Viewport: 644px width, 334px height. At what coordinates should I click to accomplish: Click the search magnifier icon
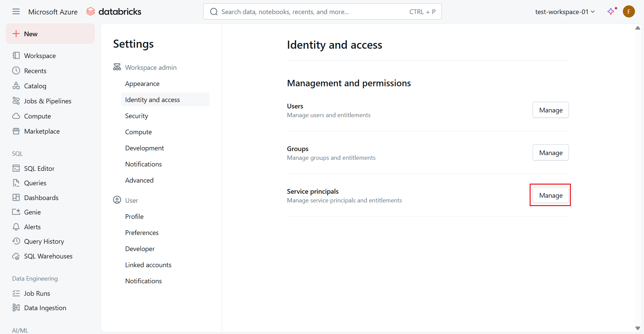click(214, 12)
